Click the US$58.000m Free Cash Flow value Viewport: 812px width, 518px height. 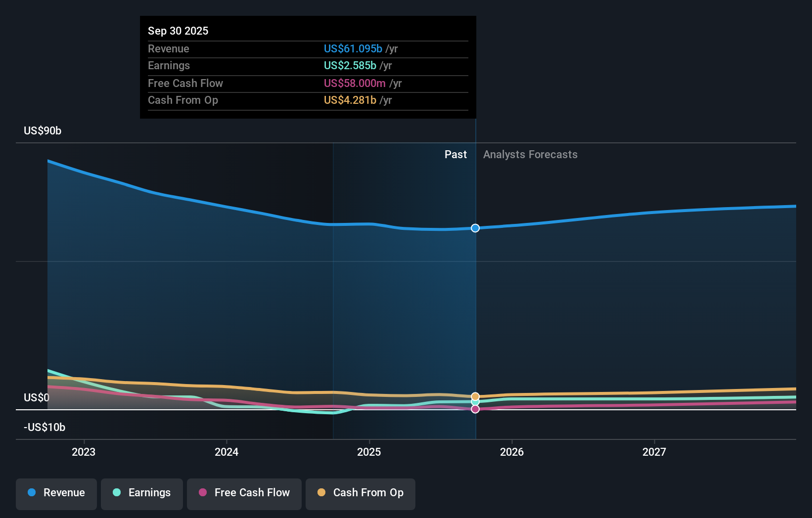point(355,83)
